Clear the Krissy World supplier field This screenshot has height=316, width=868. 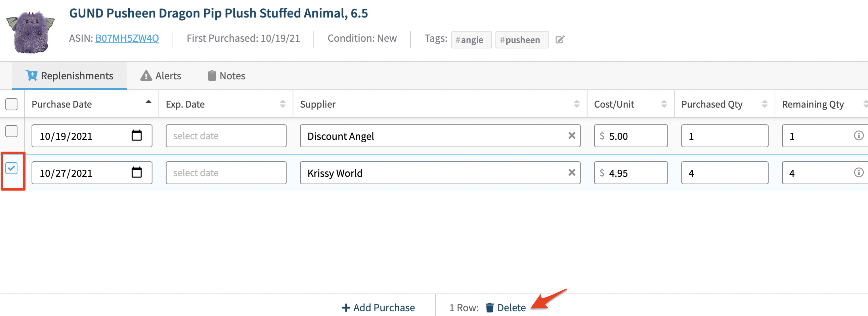571,172
